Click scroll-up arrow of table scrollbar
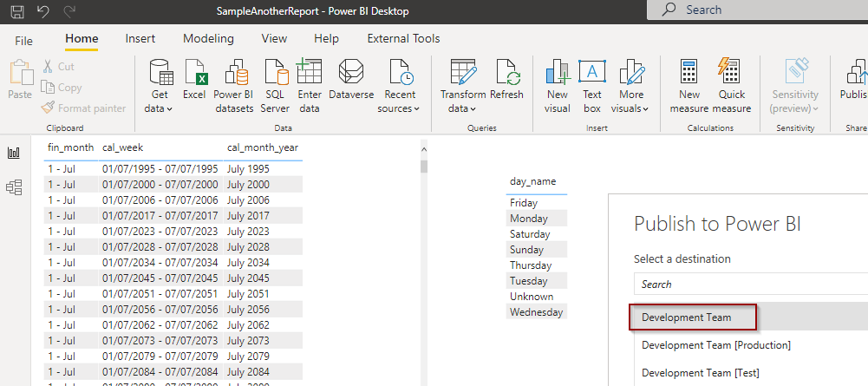The width and height of the screenshot is (868, 386). [423, 149]
